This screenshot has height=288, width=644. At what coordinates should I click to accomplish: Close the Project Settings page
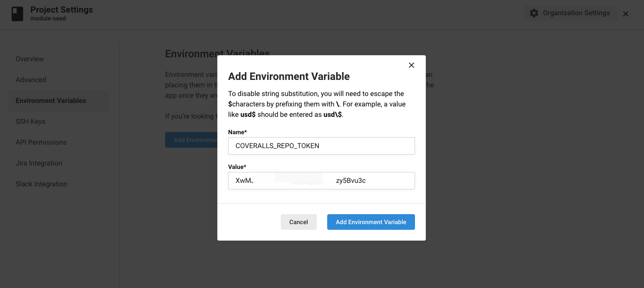point(626,14)
